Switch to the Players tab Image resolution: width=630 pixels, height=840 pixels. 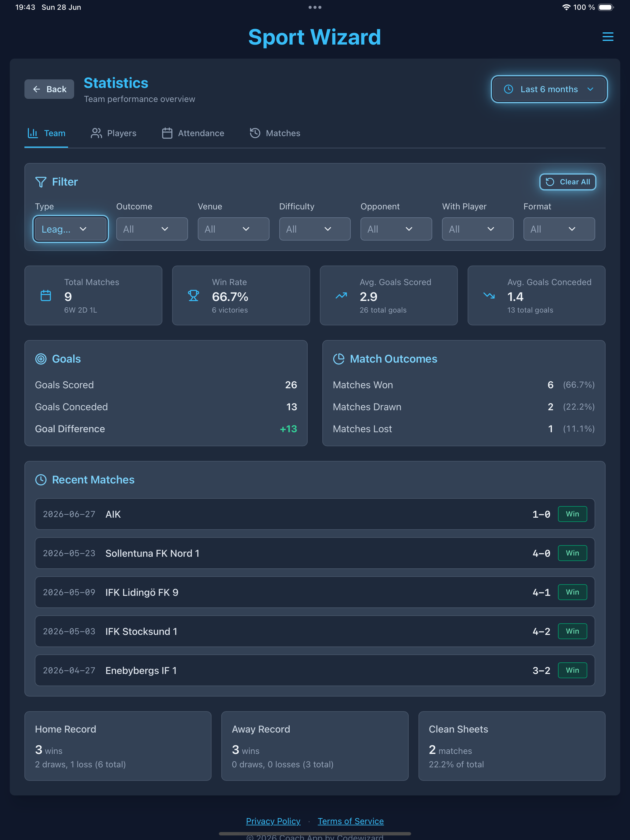(x=114, y=133)
